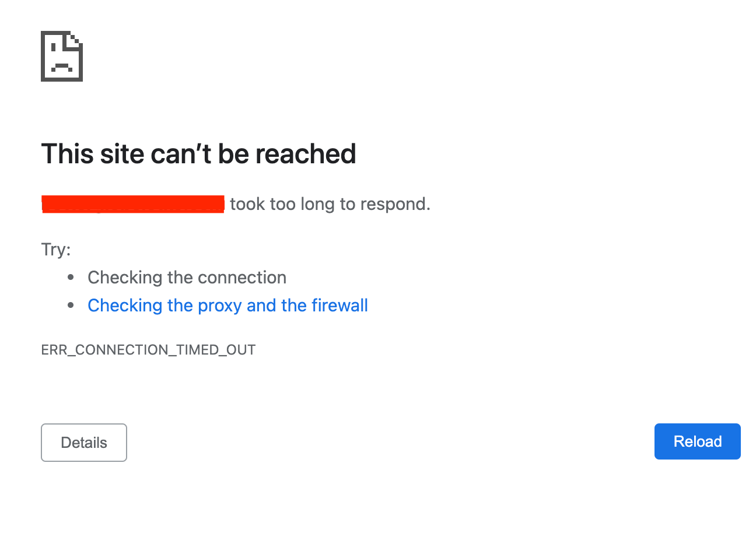The image size is (756, 540).
Task: Click the redacted red URL area
Action: point(132,204)
